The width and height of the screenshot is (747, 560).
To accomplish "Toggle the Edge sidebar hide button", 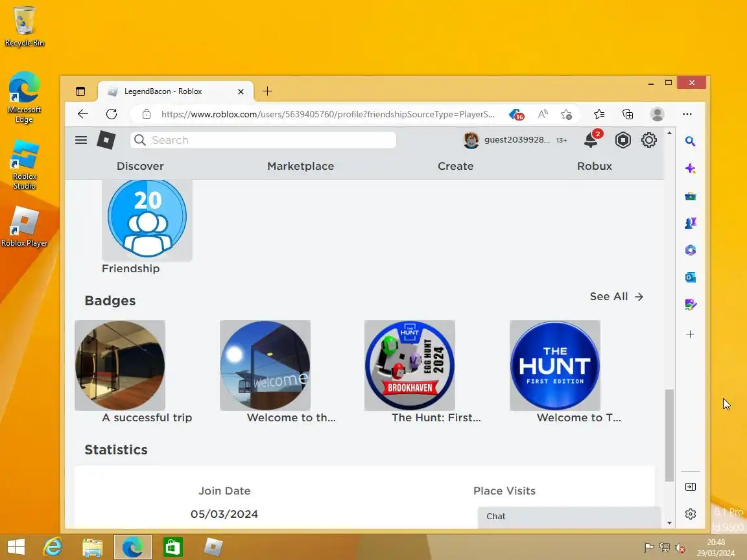I will coord(691,487).
